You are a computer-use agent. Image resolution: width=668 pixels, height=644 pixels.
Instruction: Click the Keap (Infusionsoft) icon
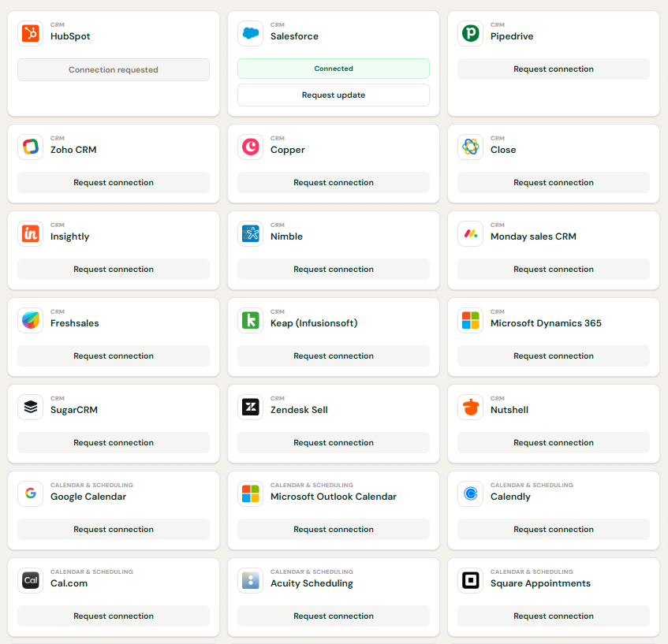pos(251,320)
